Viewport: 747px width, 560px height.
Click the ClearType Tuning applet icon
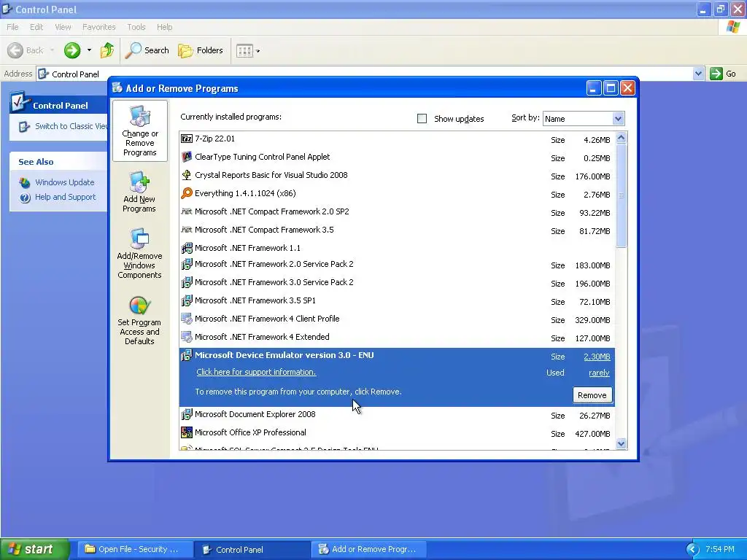(187, 157)
